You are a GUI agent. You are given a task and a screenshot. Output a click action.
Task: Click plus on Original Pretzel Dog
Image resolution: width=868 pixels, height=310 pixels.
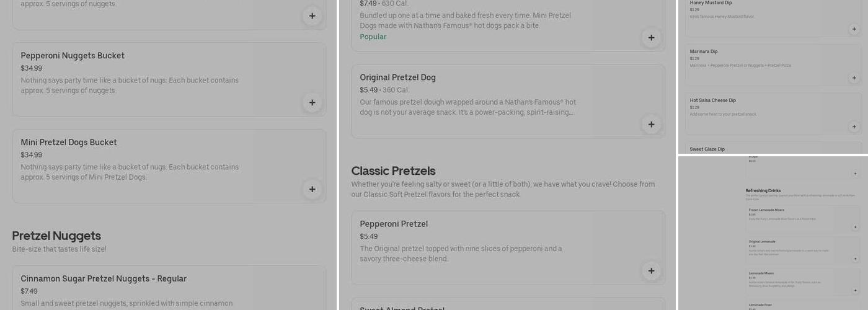click(651, 125)
